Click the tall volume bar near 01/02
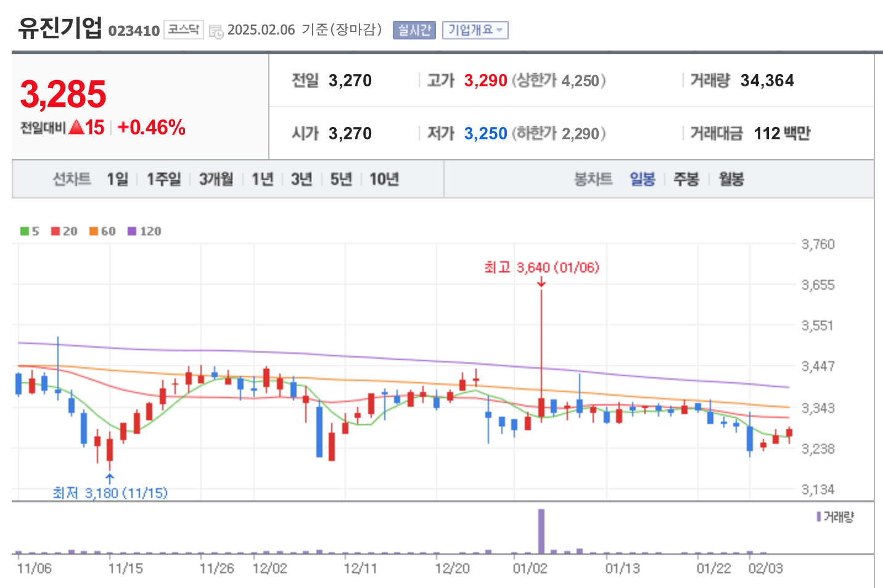Screen dimensions: 883x588 click(541, 531)
